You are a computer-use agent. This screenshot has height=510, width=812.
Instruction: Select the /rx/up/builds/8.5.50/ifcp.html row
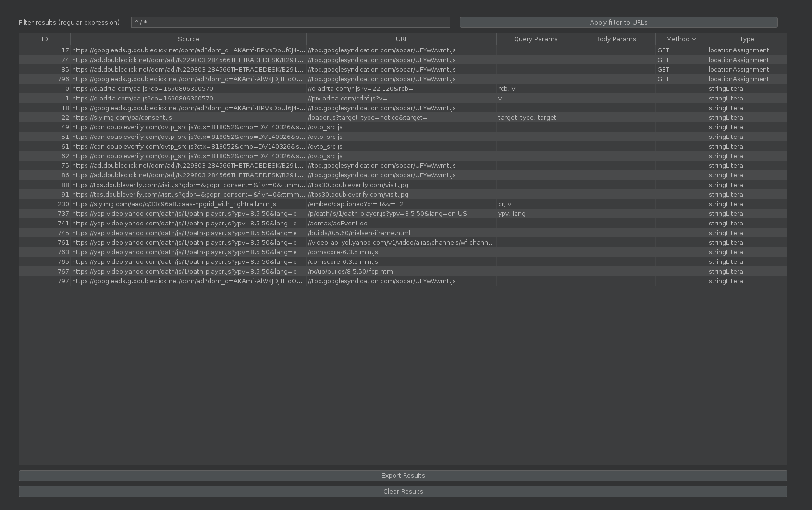(351, 272)
